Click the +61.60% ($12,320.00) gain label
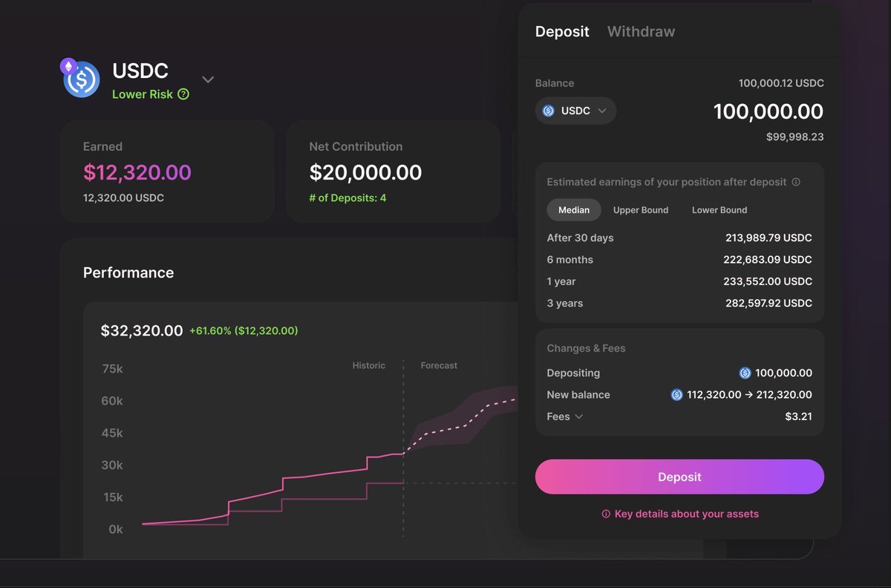The height and width of the screenshot is (588, 891). pos(244,331)
